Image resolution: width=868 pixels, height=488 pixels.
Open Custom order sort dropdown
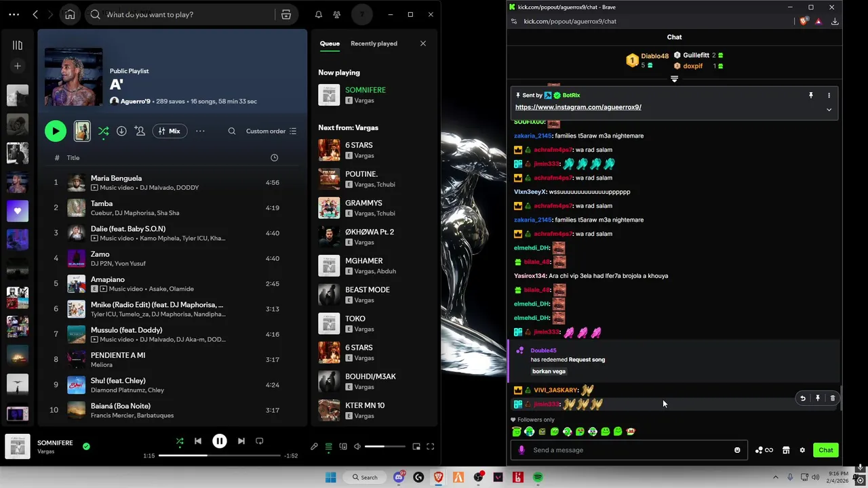271,131
